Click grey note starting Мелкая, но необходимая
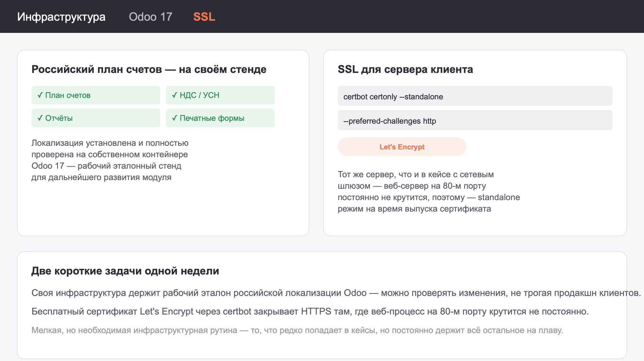 pyautogui.click(x=297, y=330)
